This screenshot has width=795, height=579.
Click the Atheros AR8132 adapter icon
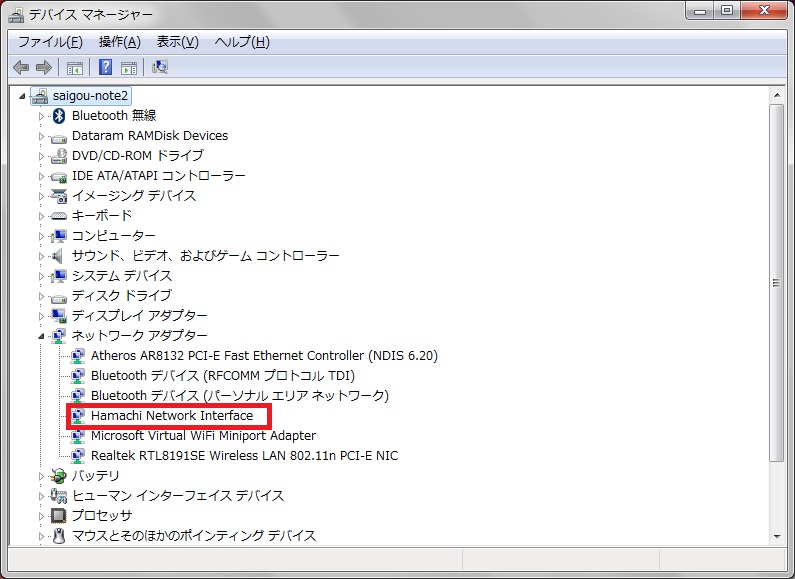tap(78, 356)
